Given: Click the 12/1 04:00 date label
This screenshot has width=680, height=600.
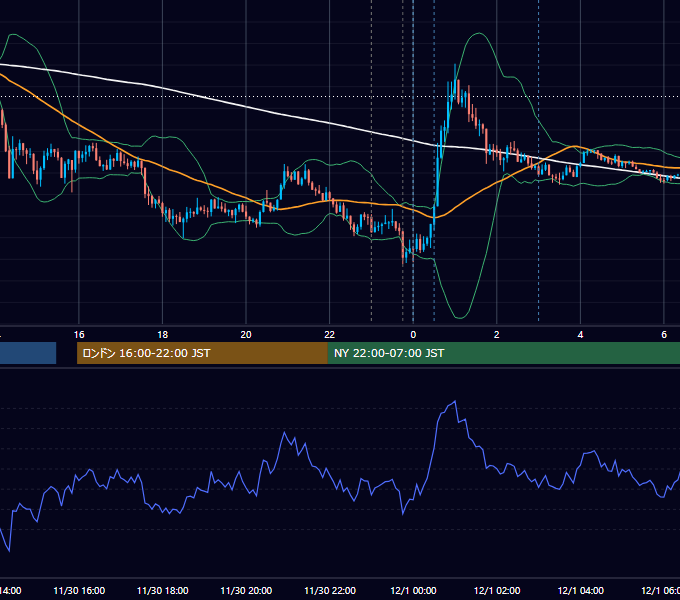Looking at the screenshot, I should (581, 590).
